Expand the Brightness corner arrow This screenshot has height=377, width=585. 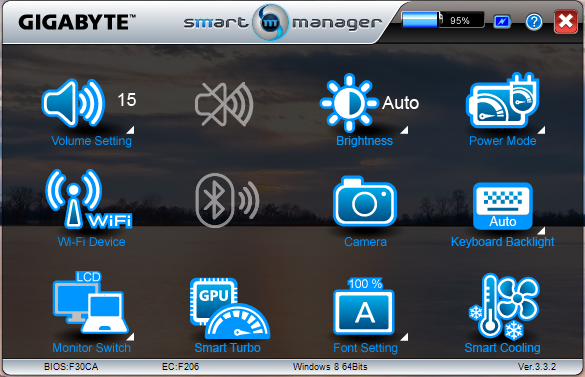[404, 130]
